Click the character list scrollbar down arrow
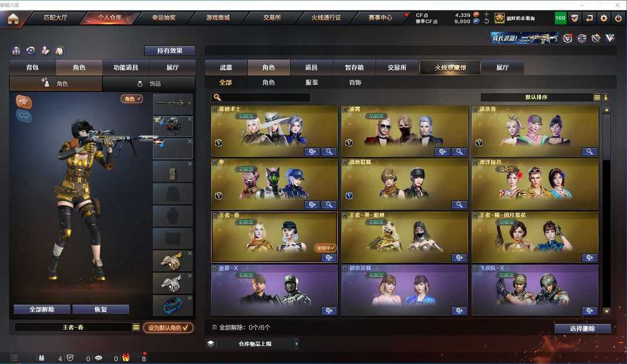The height and width of the screenshot is (364, 627). click(607, 311)
